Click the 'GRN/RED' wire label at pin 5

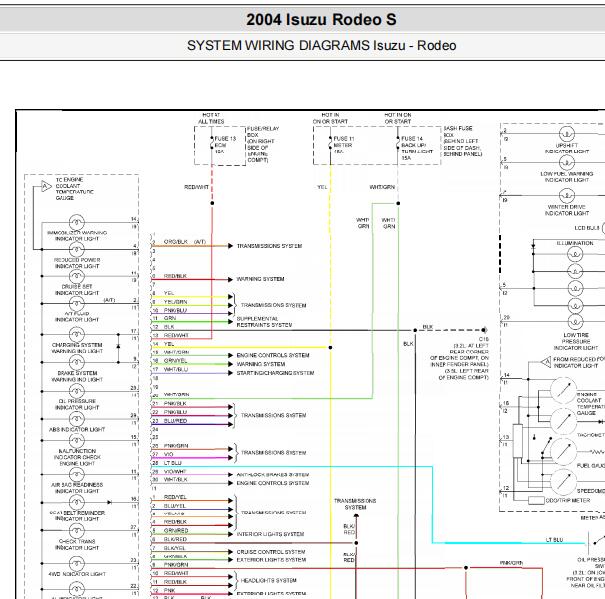176,530
